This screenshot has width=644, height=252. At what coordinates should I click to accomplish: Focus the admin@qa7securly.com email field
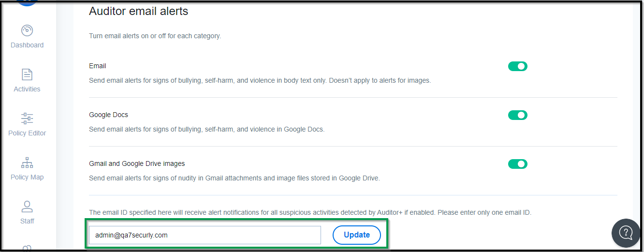coord(205,235)
